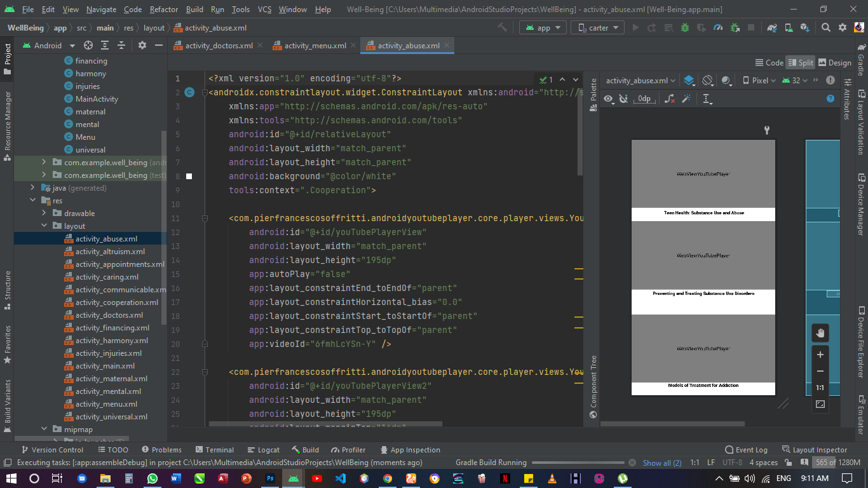This screenshot has height=488, width=868.
Task: Toggle the design view options eye icon
Action: (609, 98)
